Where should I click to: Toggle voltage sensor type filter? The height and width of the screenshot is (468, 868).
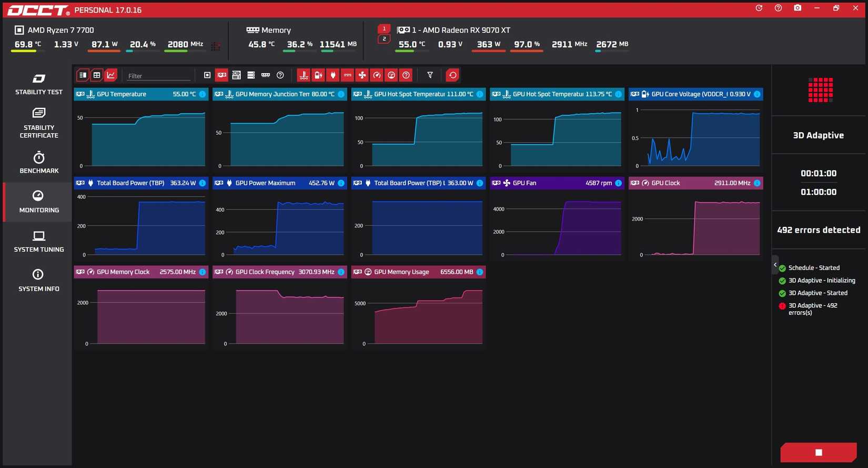318,75
